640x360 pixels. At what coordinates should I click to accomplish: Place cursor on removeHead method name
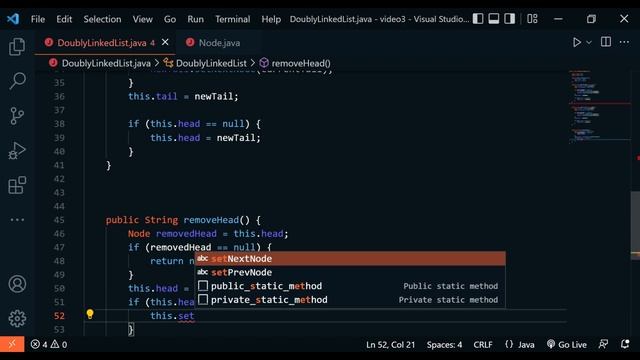(x=211, y=220)
